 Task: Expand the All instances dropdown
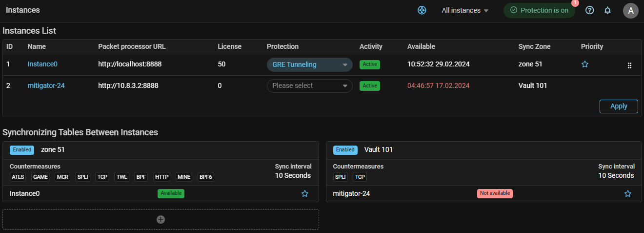(464, 10)
